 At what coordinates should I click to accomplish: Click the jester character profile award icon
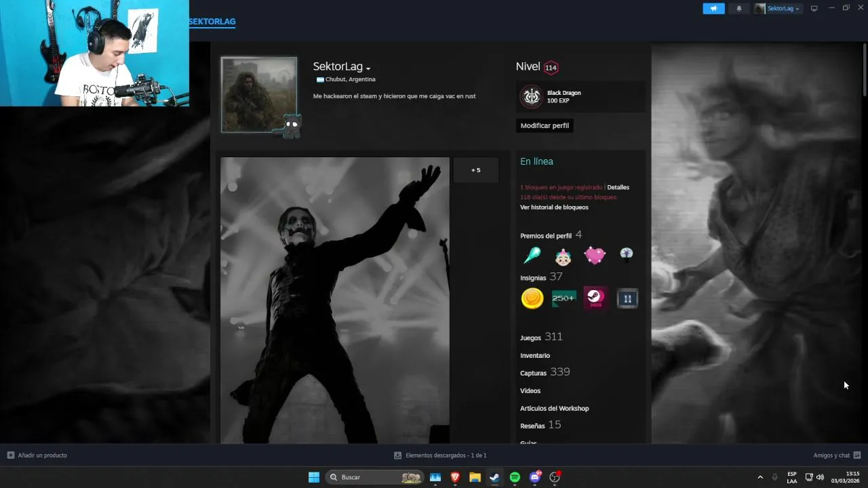tap(563, 256)
